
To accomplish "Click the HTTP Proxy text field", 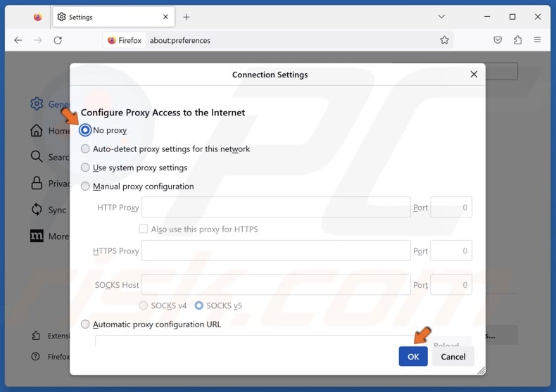I will pyautogui.click(x=276, y=207).
